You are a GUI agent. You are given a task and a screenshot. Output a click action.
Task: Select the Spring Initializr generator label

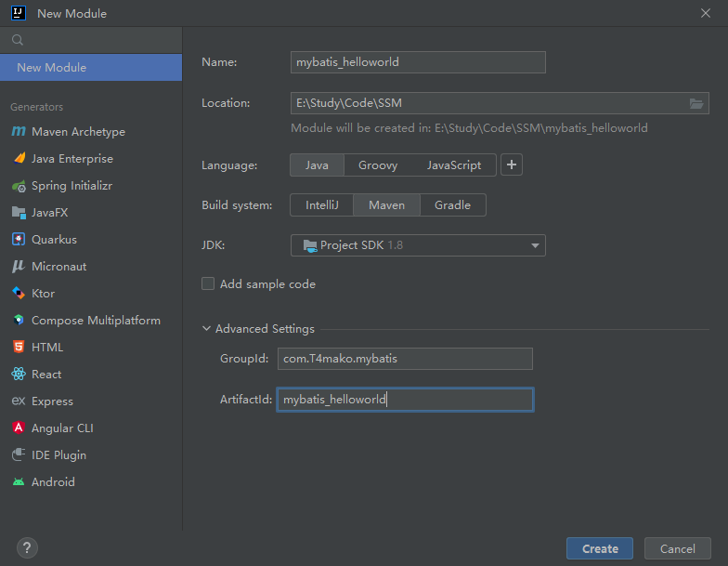click(72, 186)
